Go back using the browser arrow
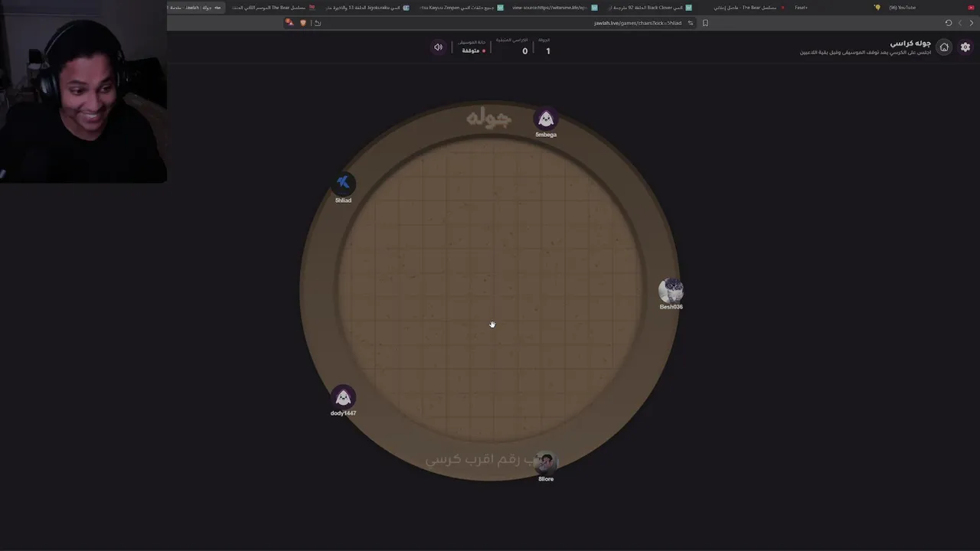Screen dimensions: 980x551 [970, 23]
